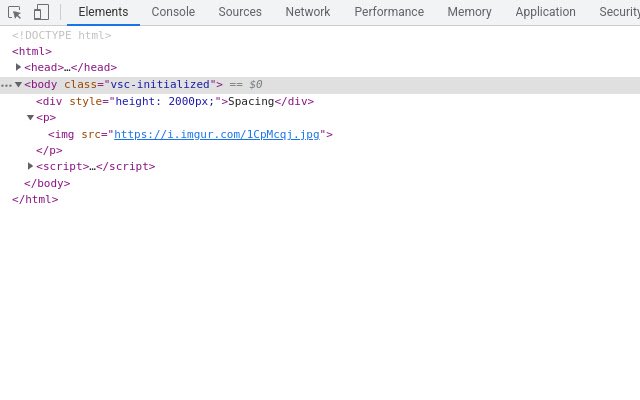Toggle the device toolbar icon

click(x=41, y=12)
